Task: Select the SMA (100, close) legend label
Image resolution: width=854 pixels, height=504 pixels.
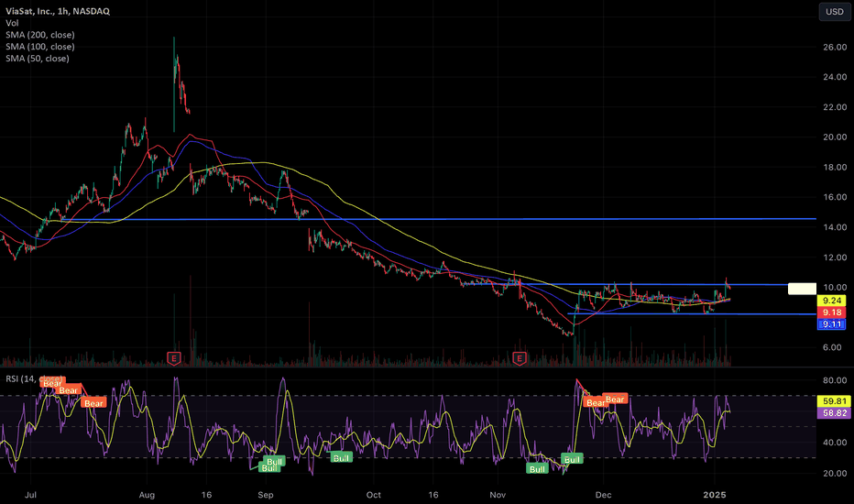Action: [x=40, y=47]
